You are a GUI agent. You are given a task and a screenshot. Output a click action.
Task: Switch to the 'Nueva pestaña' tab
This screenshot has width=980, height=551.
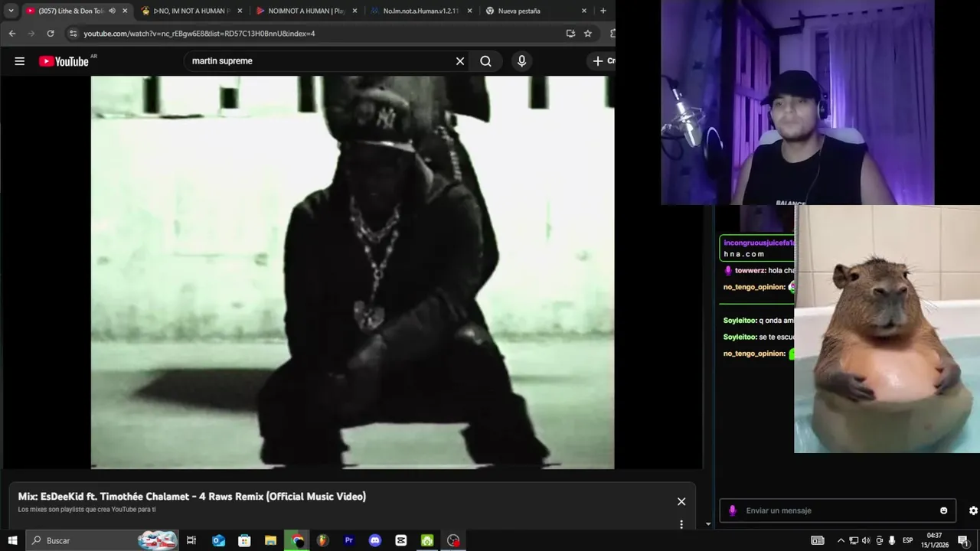[x=536, y=11]
